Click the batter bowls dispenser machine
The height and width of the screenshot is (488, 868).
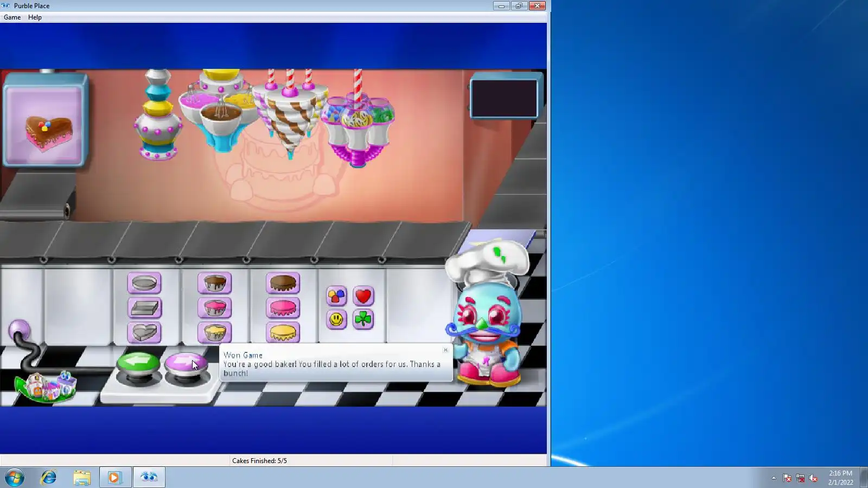pyautogui.click(x=220, y=110)
